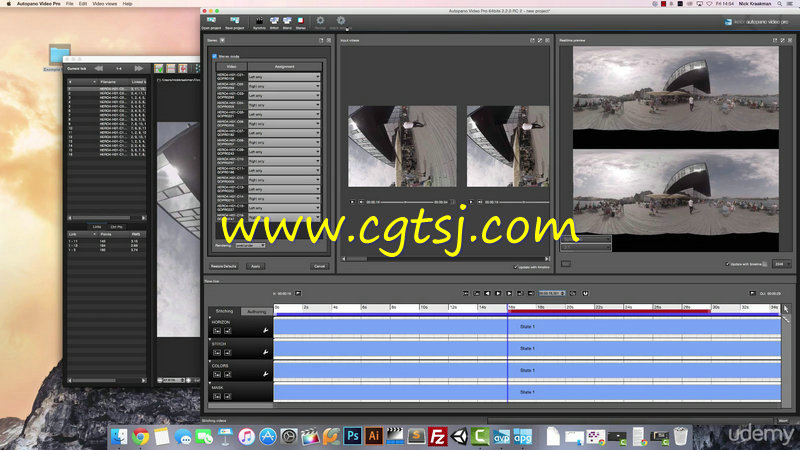Open the Blend tool in toolbar
The image size is (800, 450).
coord(287,21)
